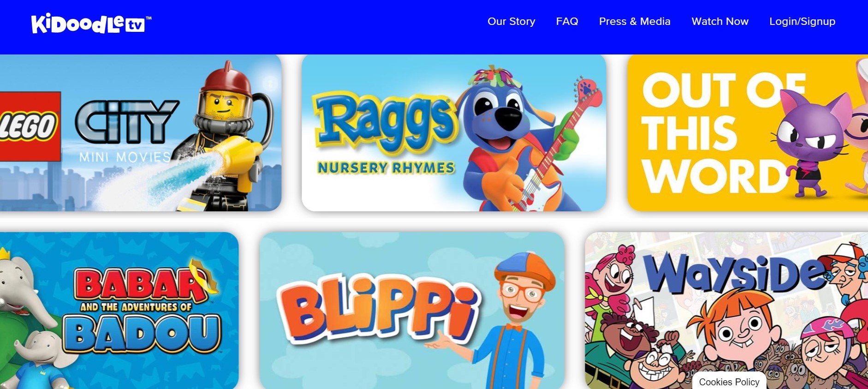Open the Blippi show thumbnail
The image size is (868, 389).
pyautogui.click(x=412, y=311)
